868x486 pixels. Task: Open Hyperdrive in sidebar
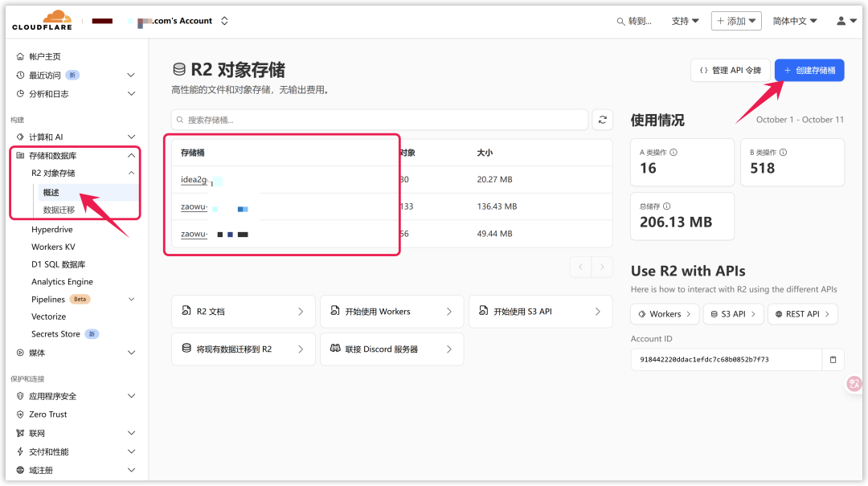click(52, 230)
